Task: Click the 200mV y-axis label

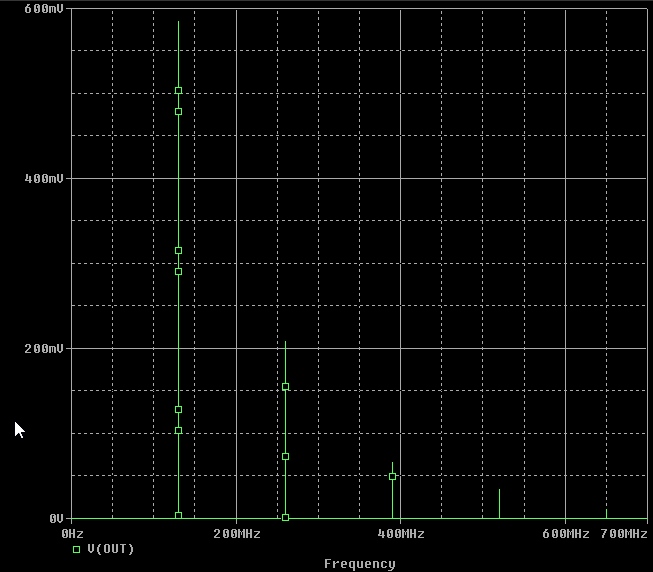Action: (x=44, y=348)
